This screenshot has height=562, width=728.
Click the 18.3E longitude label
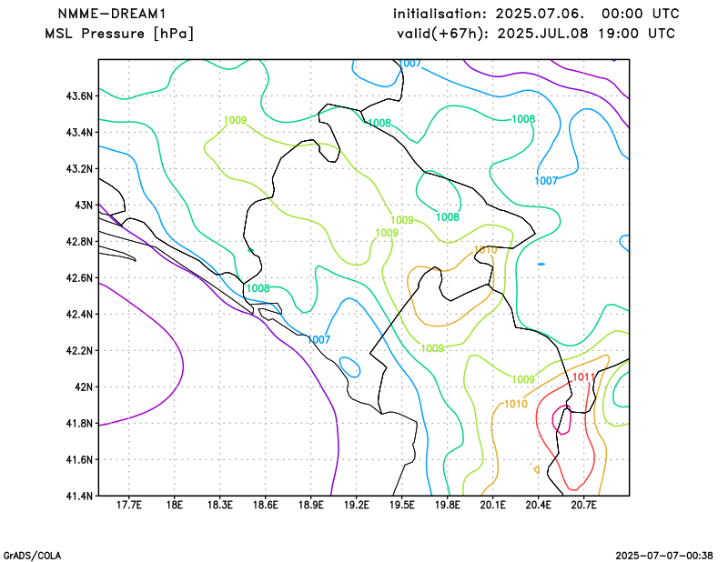tap(219, 505)
